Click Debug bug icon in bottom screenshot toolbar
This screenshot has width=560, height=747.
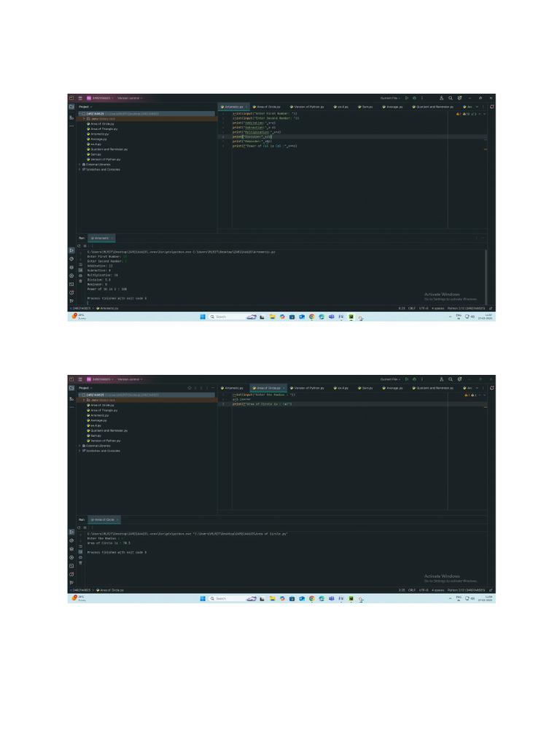(414, 379)
